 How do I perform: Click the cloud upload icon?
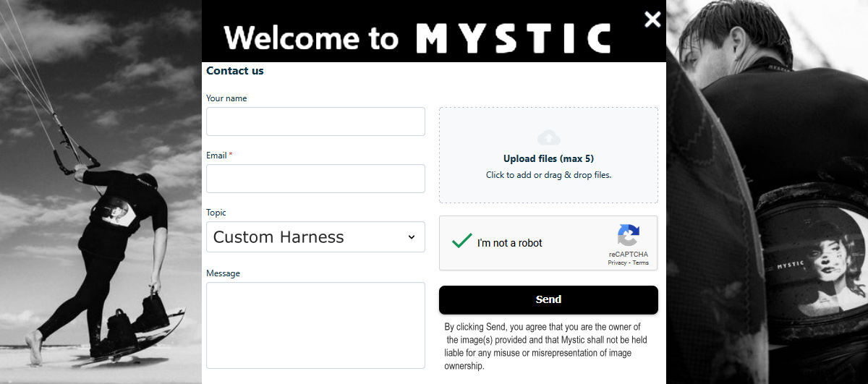pos(549,137)
